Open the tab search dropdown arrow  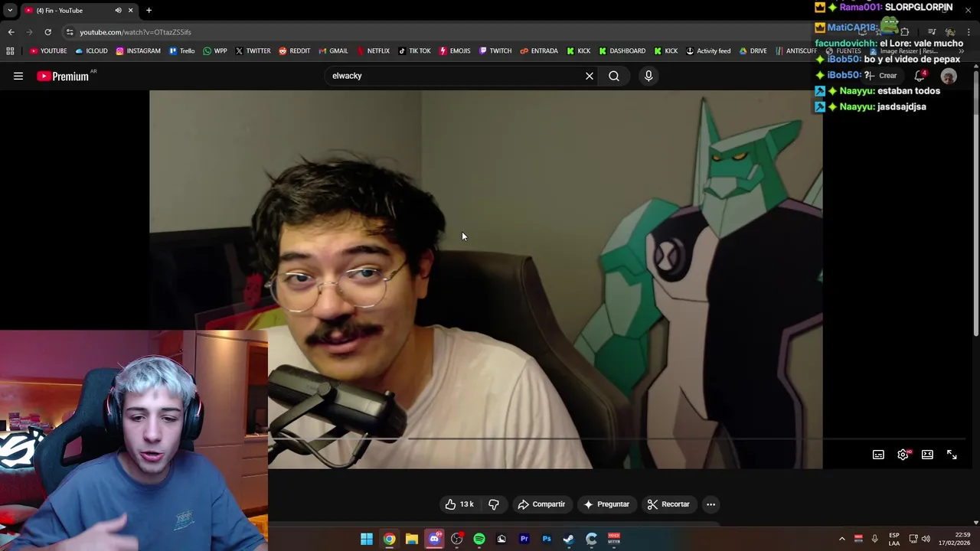pyautogui.click(x=10, y=11)
